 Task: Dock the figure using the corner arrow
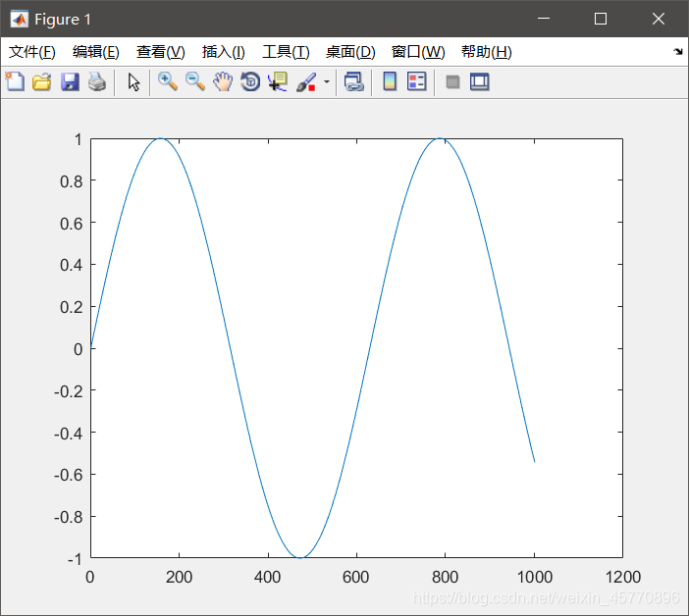[677, 52]
